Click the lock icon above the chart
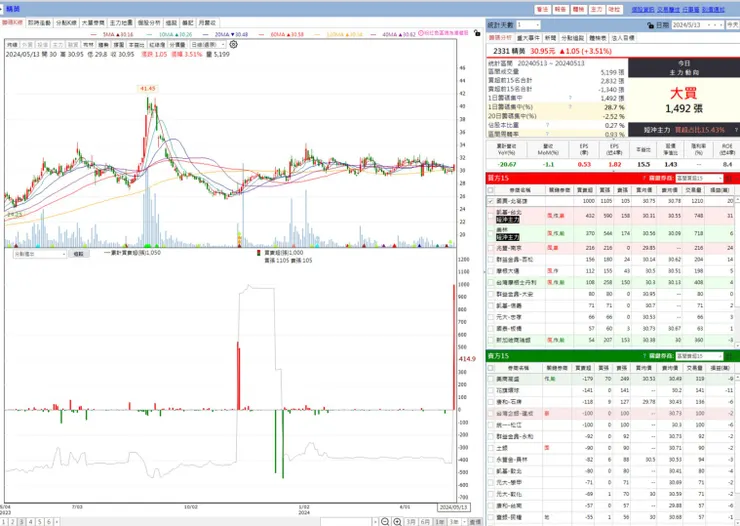 tap(477, 33)
